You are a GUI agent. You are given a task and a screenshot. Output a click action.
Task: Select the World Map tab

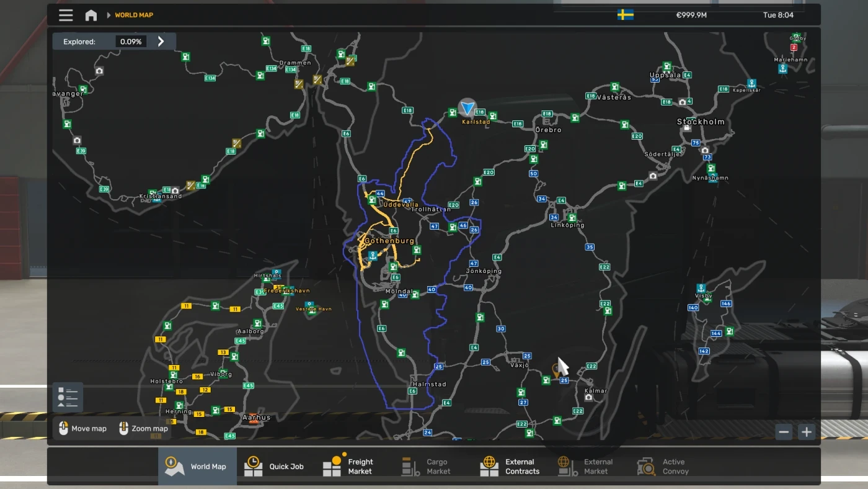(197, 466)
